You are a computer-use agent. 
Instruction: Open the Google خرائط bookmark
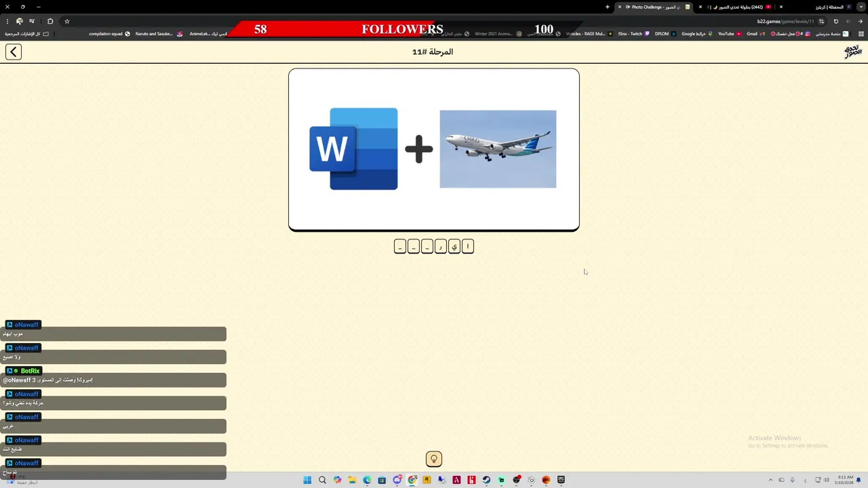(696, 34)
